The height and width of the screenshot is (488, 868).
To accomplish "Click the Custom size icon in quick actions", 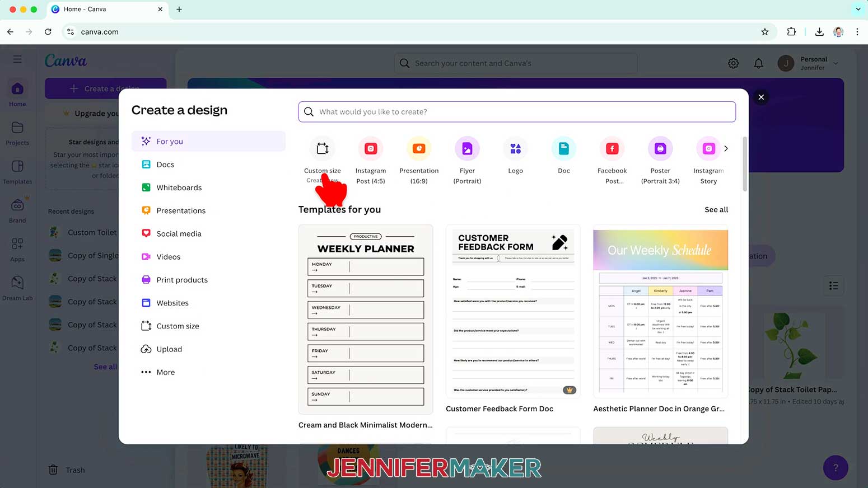I will pyautogui.click(x=322, y=148).
